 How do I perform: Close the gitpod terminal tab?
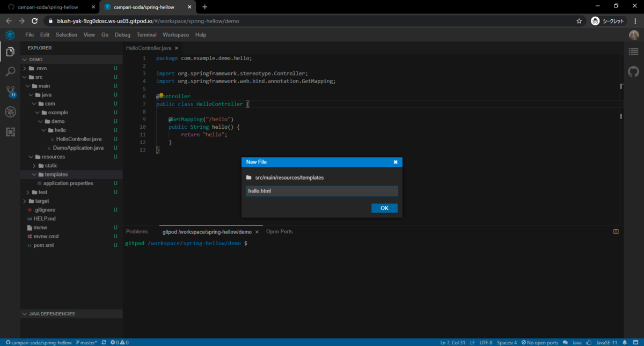[x=257, y=232]
